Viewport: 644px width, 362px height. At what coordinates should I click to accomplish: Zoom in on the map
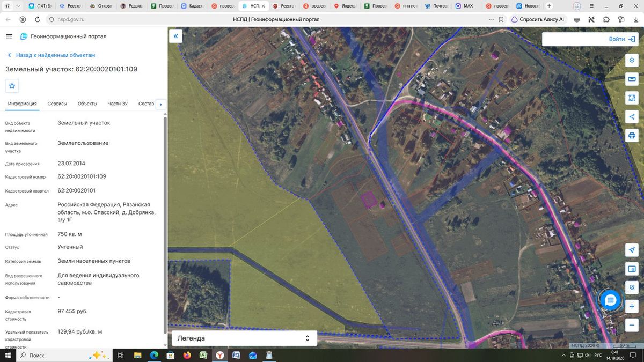coord(632,306)
